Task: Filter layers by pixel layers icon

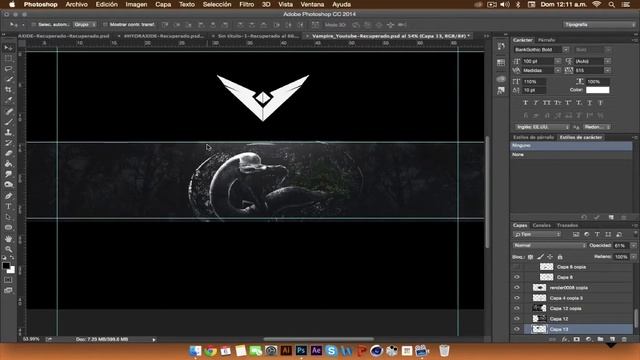Action: pos(576,234)
